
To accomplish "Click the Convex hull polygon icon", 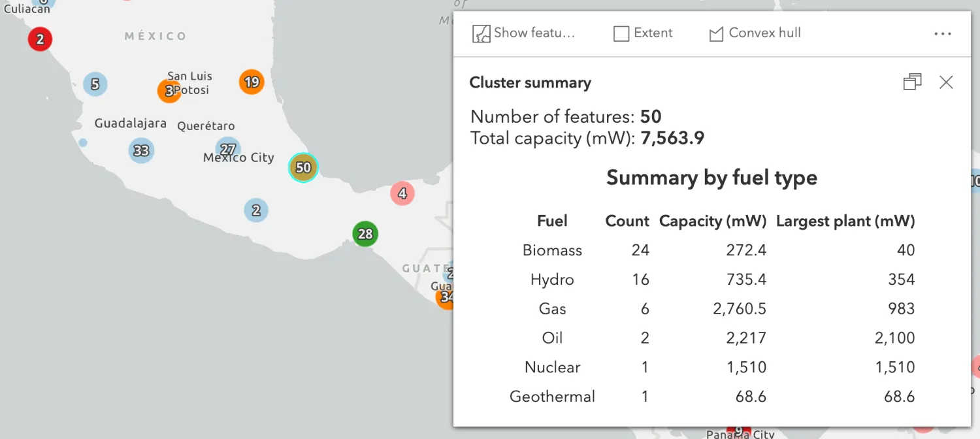I will point(717,33).
